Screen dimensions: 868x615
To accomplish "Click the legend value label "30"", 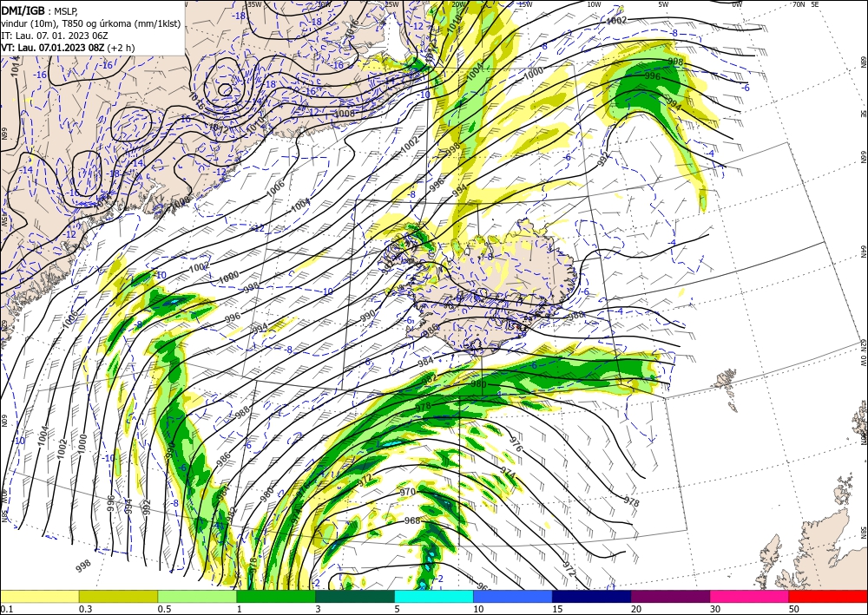I will click(x=715, y=609).
